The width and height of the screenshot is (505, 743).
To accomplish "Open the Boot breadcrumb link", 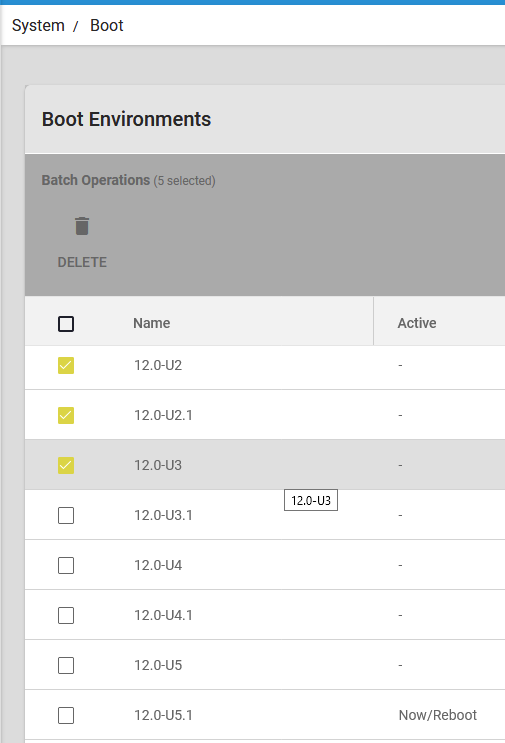I will click(107, 26).
